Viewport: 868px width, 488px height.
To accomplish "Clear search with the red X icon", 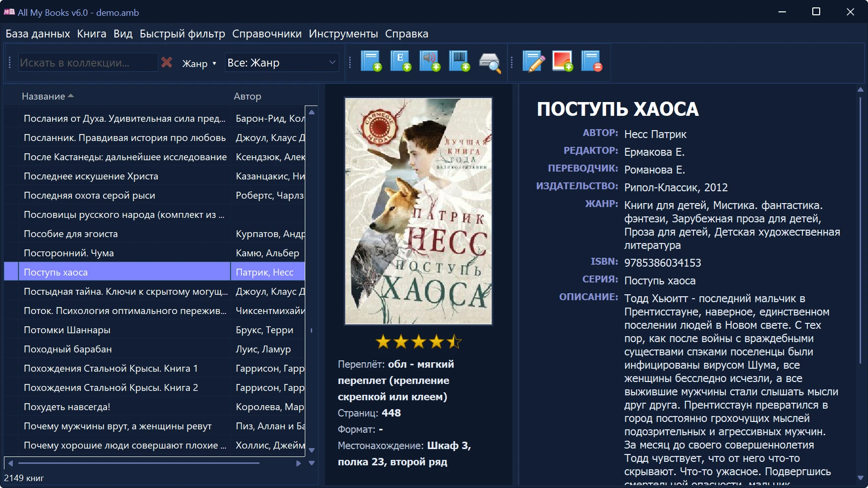I will [167, 63].
